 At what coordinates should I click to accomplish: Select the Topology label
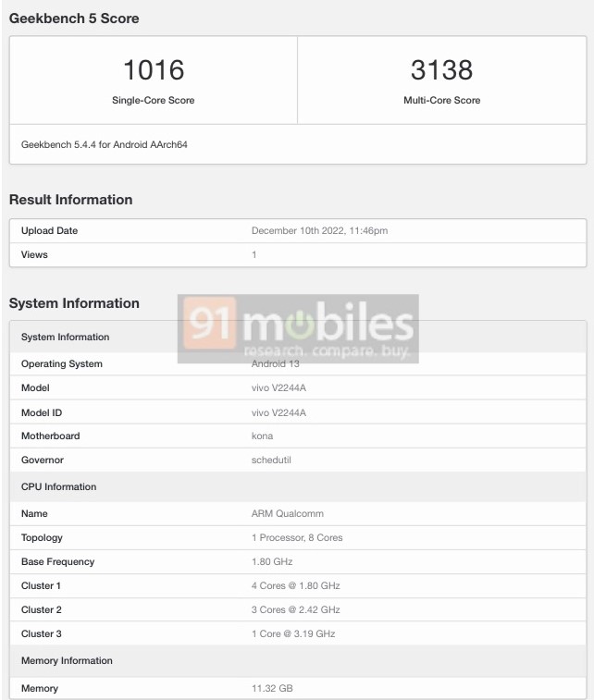[42, 538]
